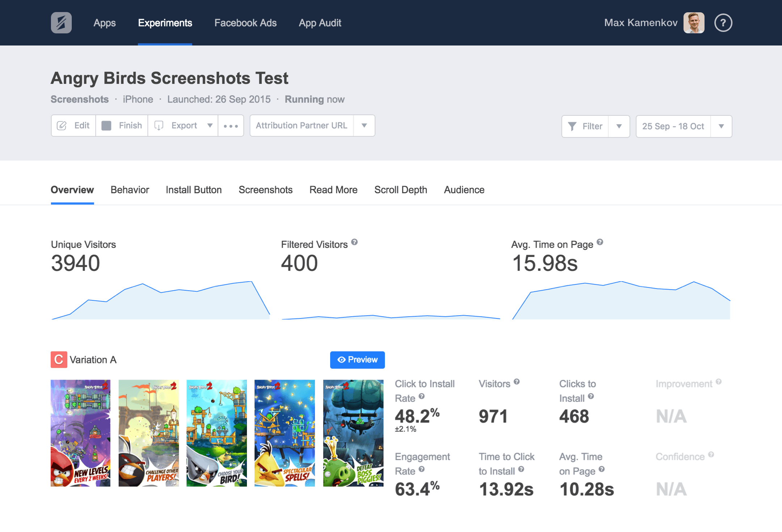Click the help question mark icon top right
Screen dimensions: 782x532
723,22
